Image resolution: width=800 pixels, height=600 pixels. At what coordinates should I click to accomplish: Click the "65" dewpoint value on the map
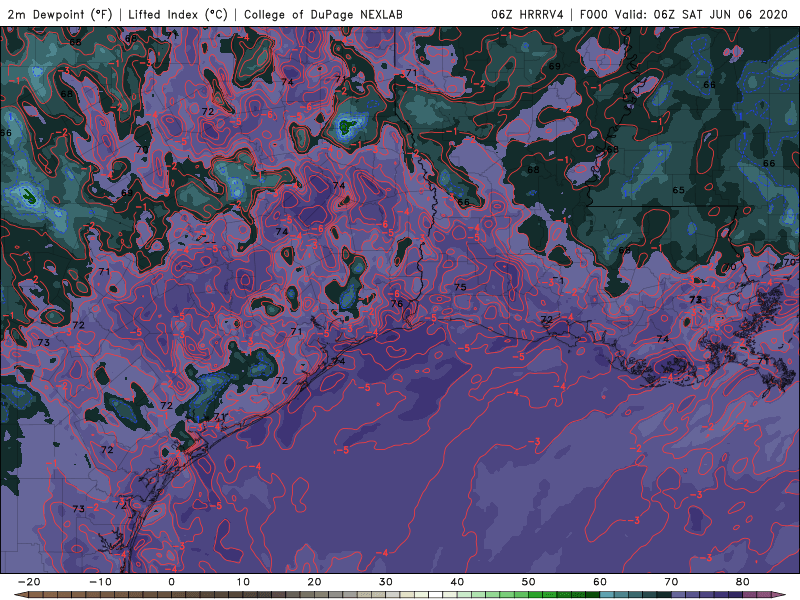click(678, 190)
